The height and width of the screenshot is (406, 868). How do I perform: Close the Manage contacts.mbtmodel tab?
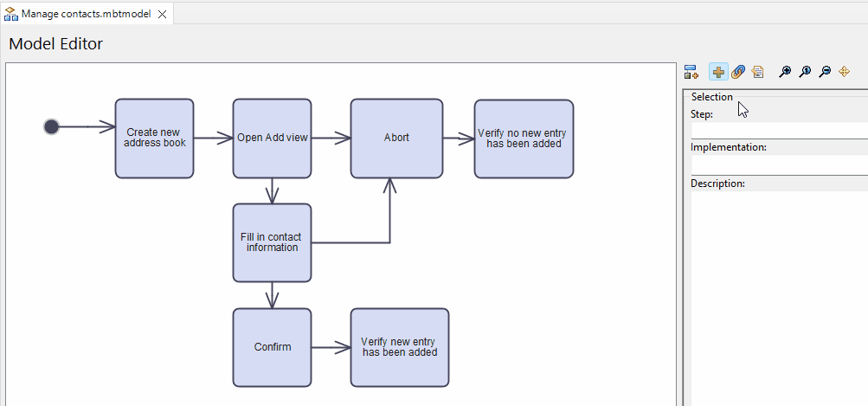click(162, 15)
